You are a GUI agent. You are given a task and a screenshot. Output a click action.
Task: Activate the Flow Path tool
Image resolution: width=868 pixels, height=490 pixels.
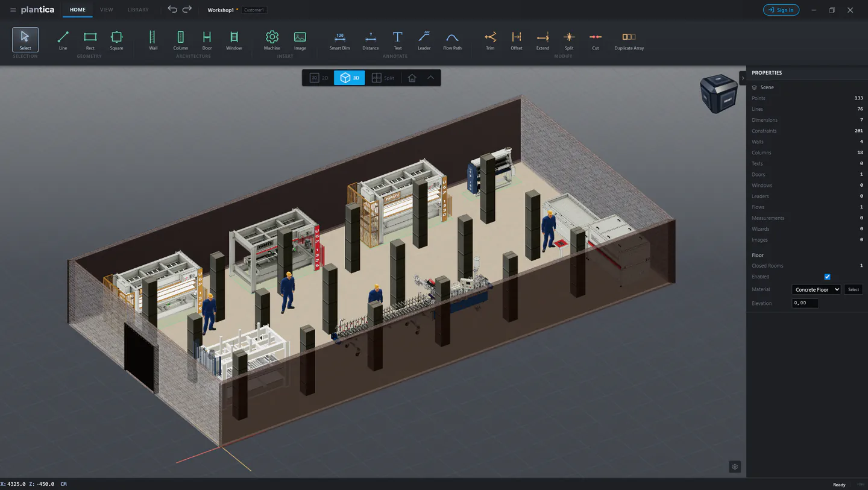pos(452,40)
